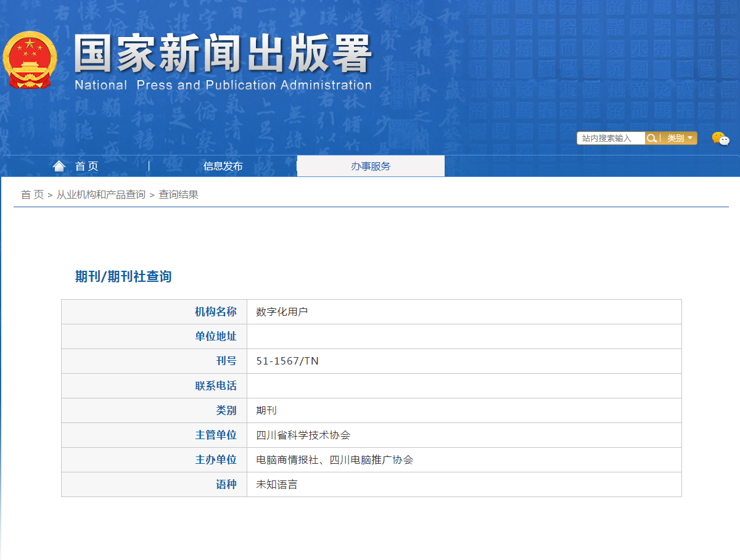
Task: Expand the 类别 category dropdown
Action: tap(680, 138)
